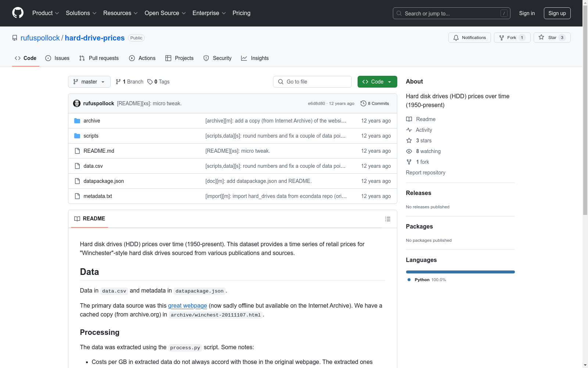Click the search magnifier icon in header
Image resolution: width=588 pixels, height=368 pixels.
click(399, 13)
